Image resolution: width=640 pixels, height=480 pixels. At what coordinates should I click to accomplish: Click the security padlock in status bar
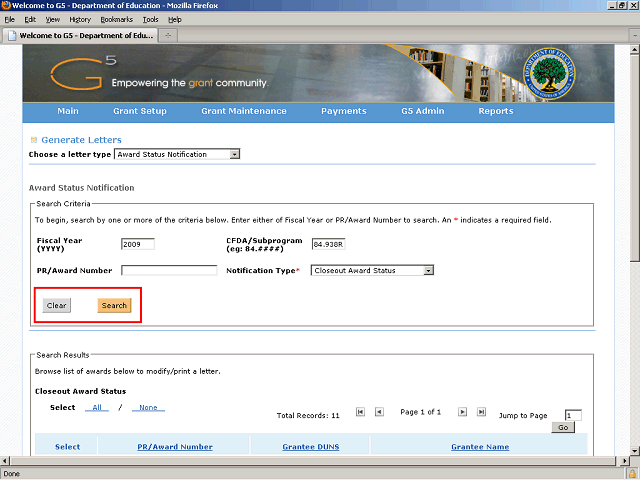point(633,474)
